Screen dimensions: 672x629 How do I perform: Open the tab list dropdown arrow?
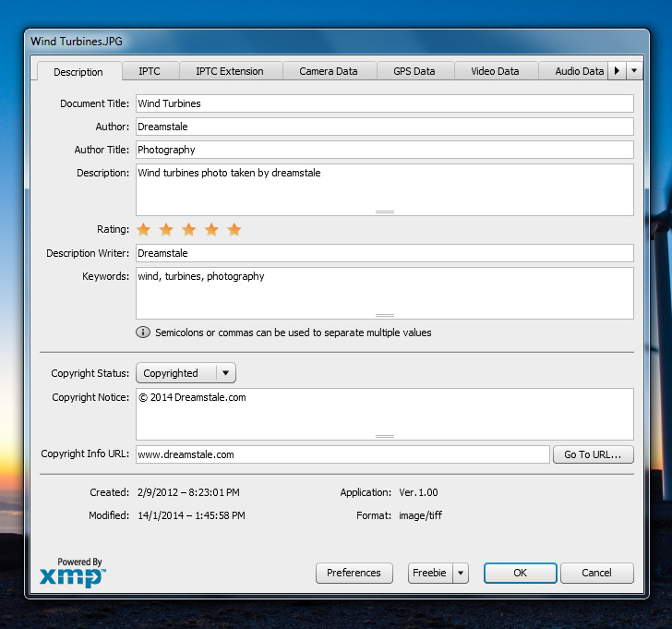coord(636,71)
